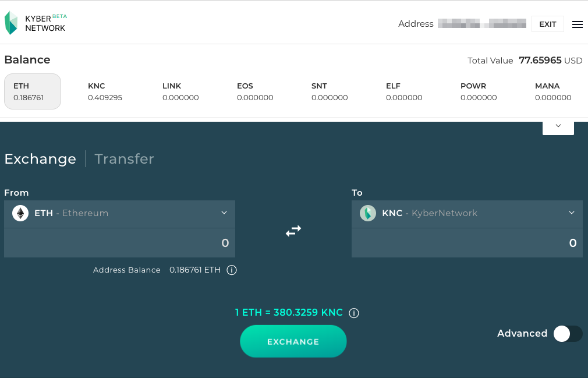The height and width of the screenshot is (378, 588).
Task: Collapse the balance panel with the chevron
Action: 558,126
